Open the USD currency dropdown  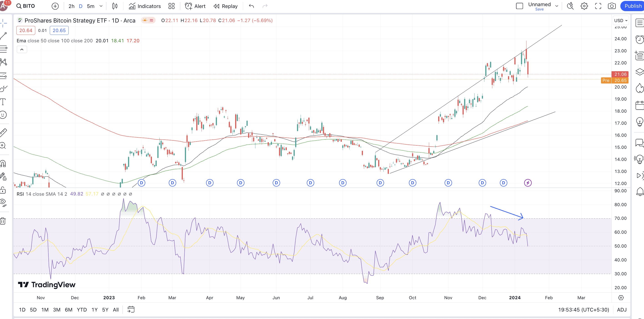tap(621, 20)
